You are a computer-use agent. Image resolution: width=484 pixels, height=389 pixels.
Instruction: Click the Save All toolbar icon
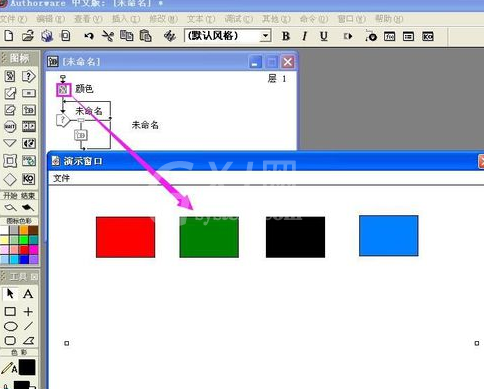47,36
